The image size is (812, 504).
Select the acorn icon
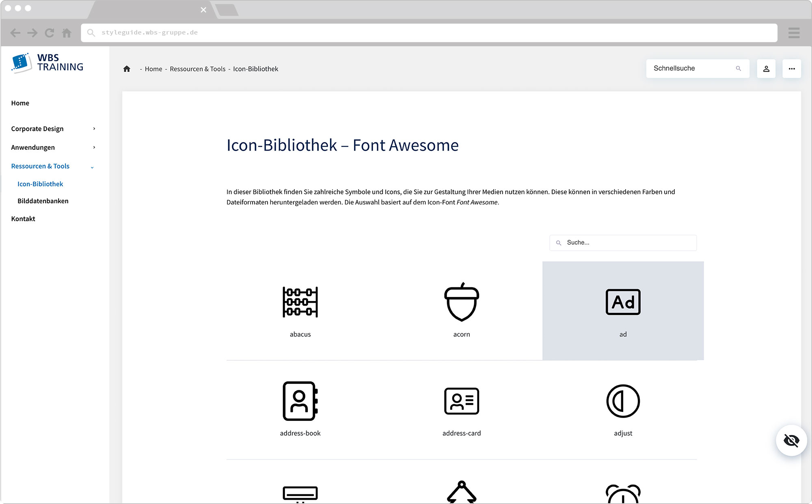(462, 302)
